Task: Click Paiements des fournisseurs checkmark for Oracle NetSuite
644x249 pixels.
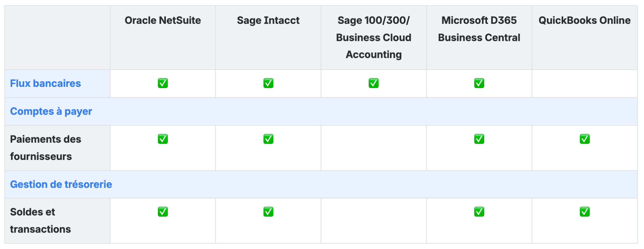Action: 163,139
